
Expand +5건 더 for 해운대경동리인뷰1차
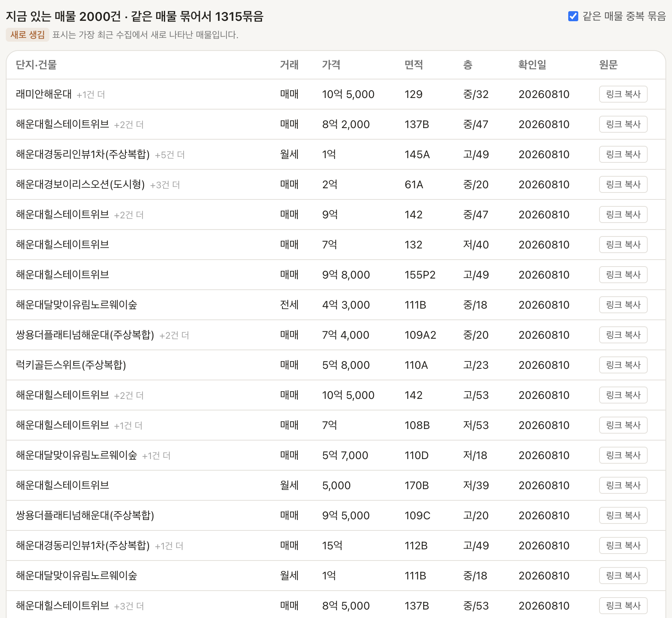click(x=170, y=155)
